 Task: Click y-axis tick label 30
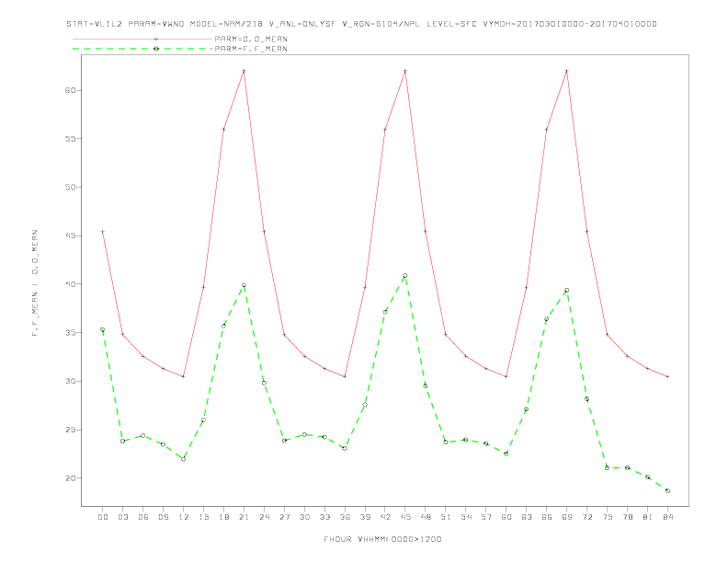click(x=70, y=381)
